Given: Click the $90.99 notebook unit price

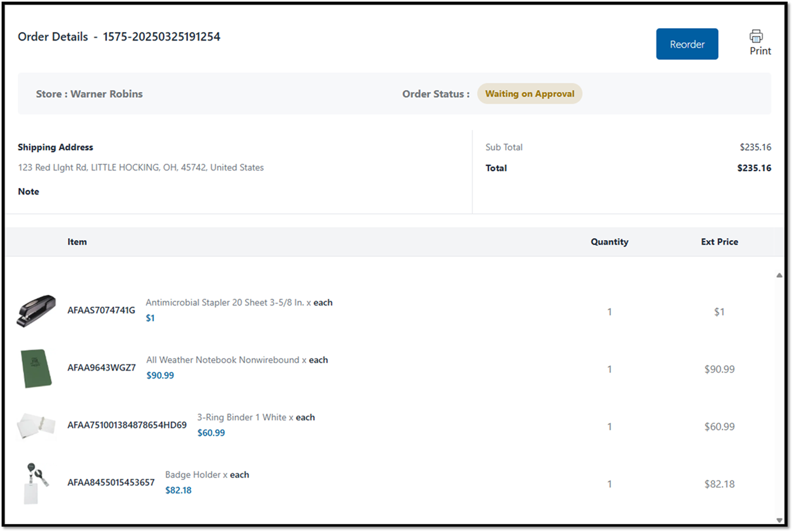Looking at the screenshot, I should tap(160, 376).
